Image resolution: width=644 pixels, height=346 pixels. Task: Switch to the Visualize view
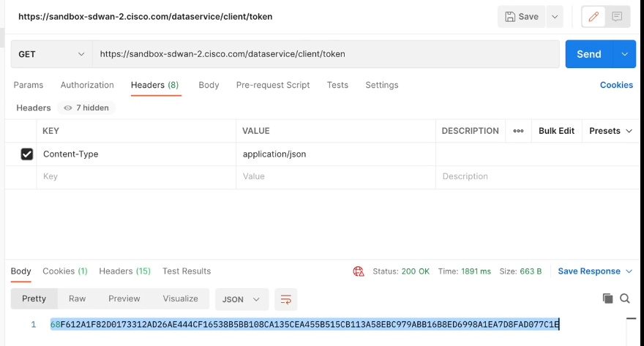click(x=180, y=298)
